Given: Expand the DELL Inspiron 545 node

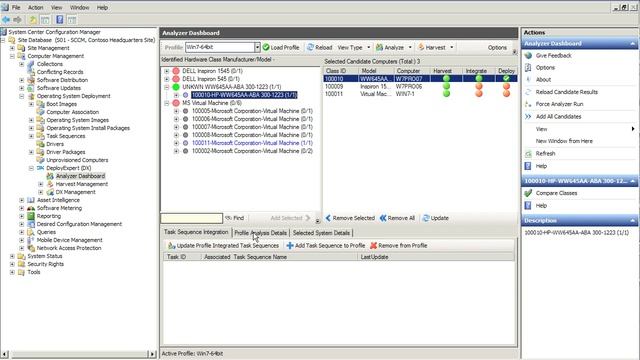Looking at the screenshot, I should (167, 79).
